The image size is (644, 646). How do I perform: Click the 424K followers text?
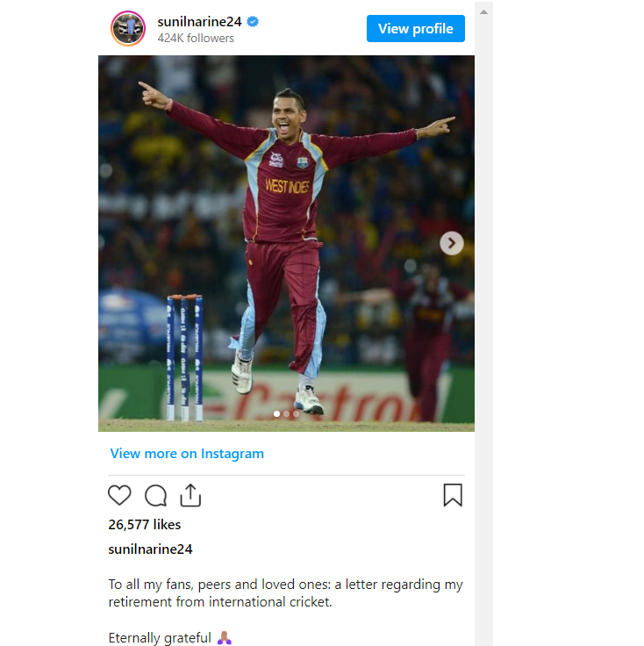point(196,39)
